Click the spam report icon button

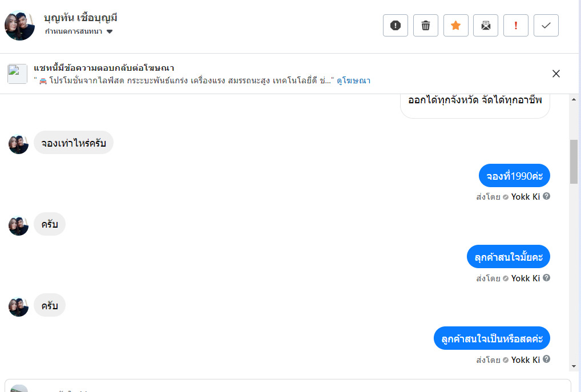(x=395, y=26)
